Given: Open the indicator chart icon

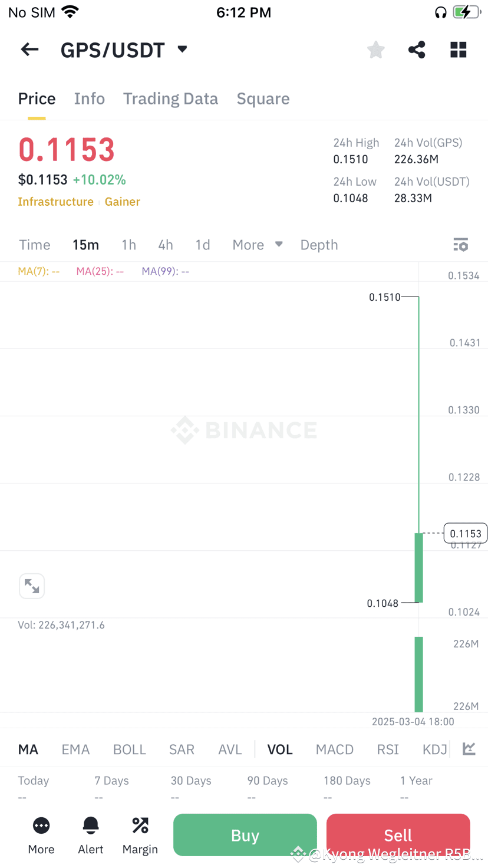Looking at the screenshot, I should [469, 749].
